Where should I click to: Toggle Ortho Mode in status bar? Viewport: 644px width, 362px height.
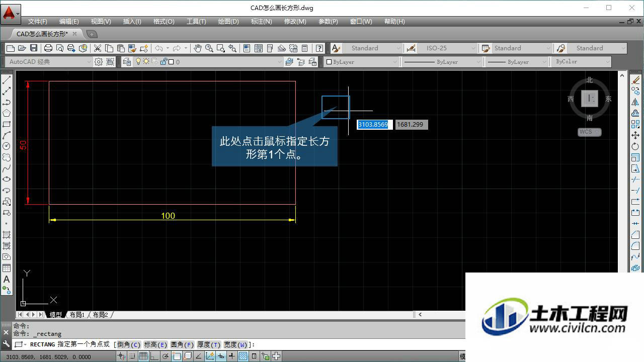point(154,356)
